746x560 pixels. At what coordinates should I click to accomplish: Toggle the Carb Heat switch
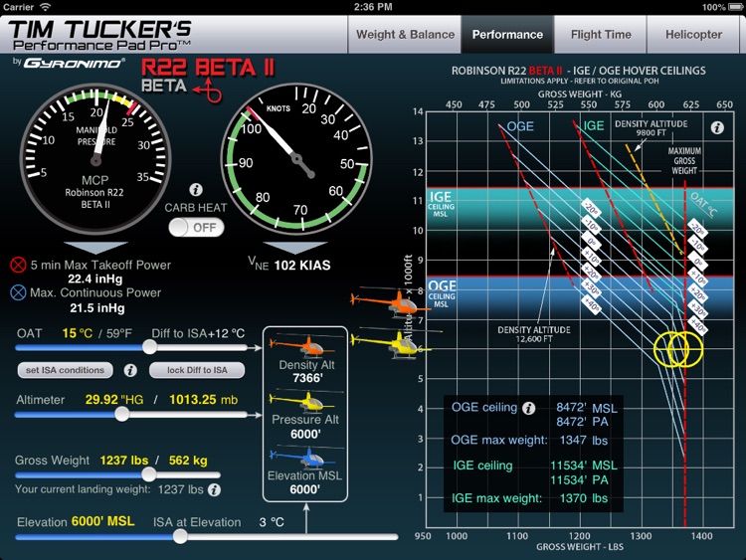tap(196, 228)
